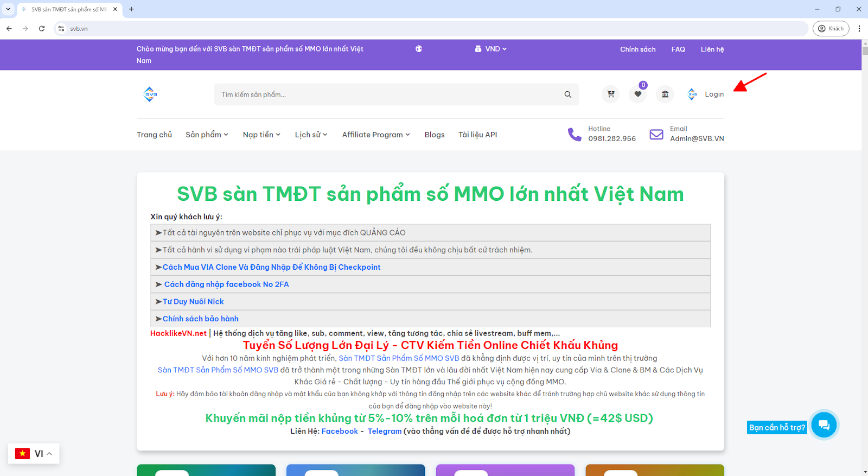
Task: Click the SVB site logo
Action: 150,94
